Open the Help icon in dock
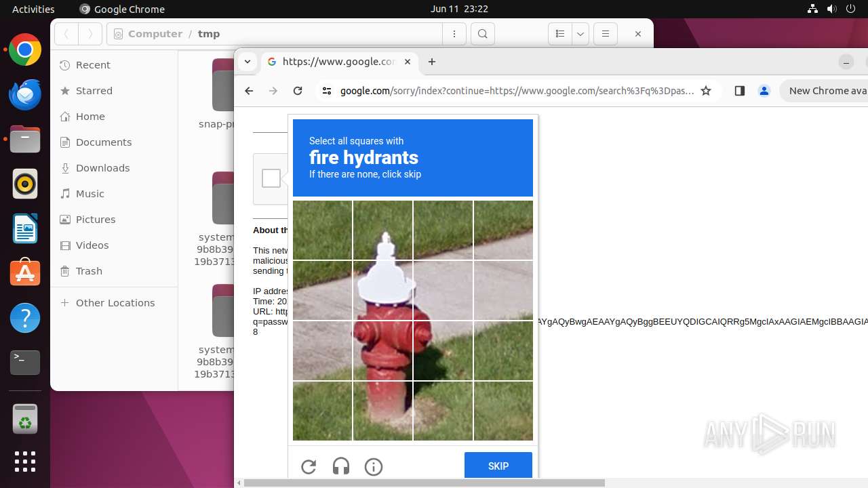Image resolution: width=868 pixels, height=488 pixels. click(x=25, y=318)
